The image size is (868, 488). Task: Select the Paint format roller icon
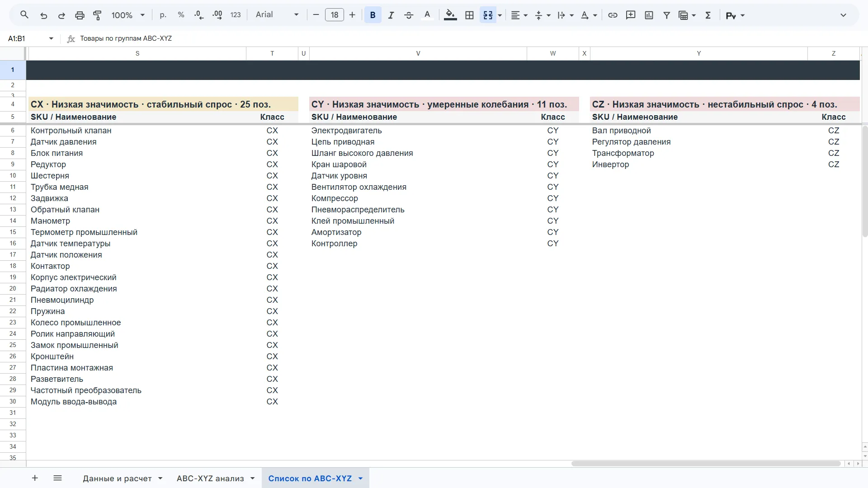97,15
